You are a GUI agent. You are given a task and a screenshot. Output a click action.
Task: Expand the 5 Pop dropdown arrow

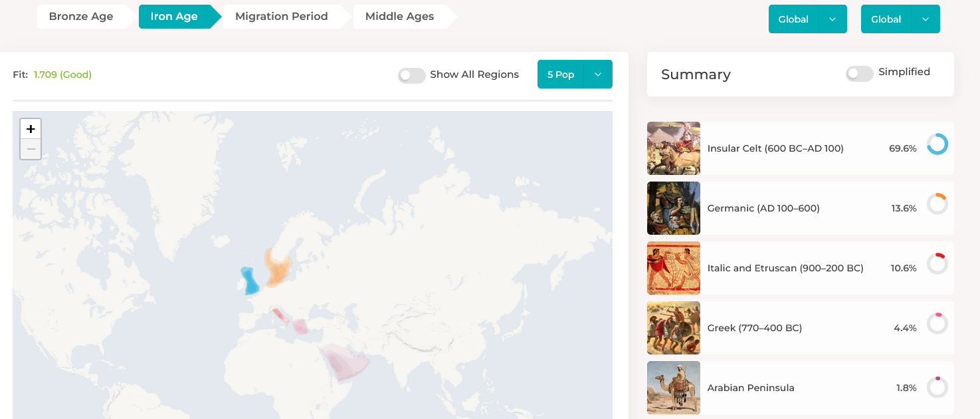(x=598, y=74)
